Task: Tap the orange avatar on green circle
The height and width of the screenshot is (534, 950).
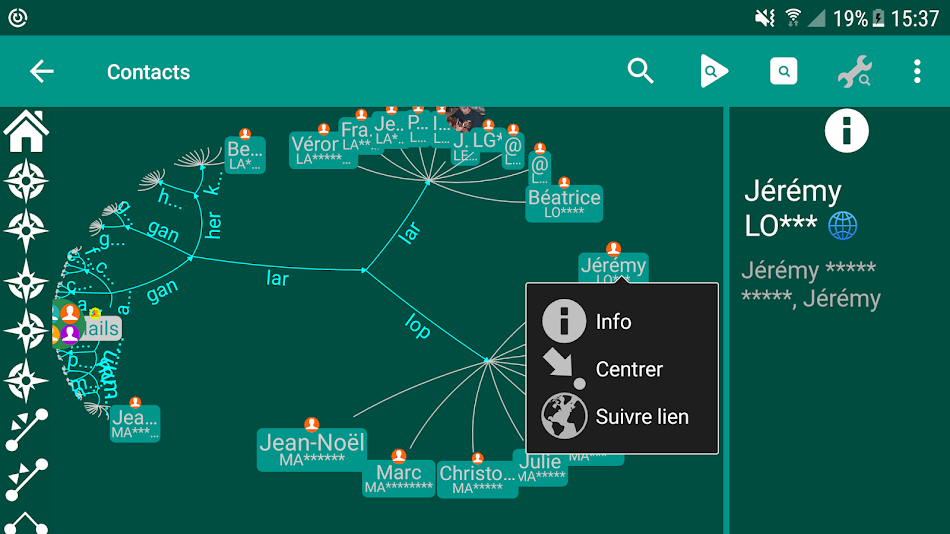Action: 70,313
